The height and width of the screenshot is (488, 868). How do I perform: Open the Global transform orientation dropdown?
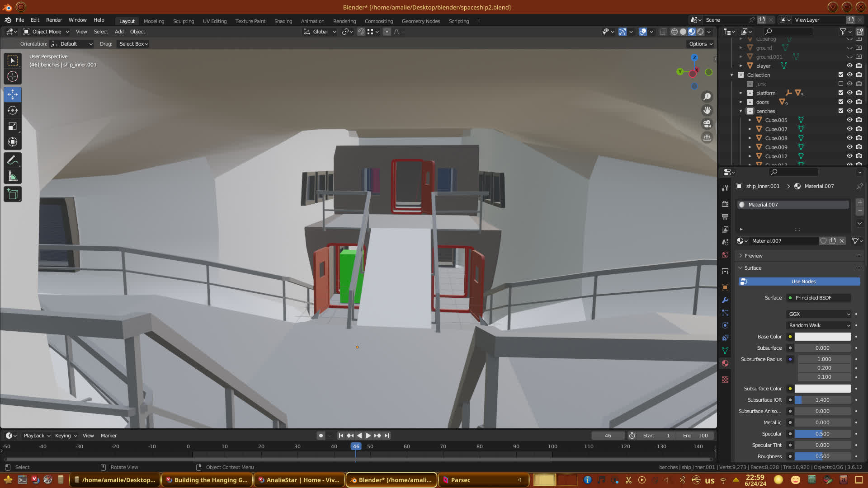pos(320,32)
